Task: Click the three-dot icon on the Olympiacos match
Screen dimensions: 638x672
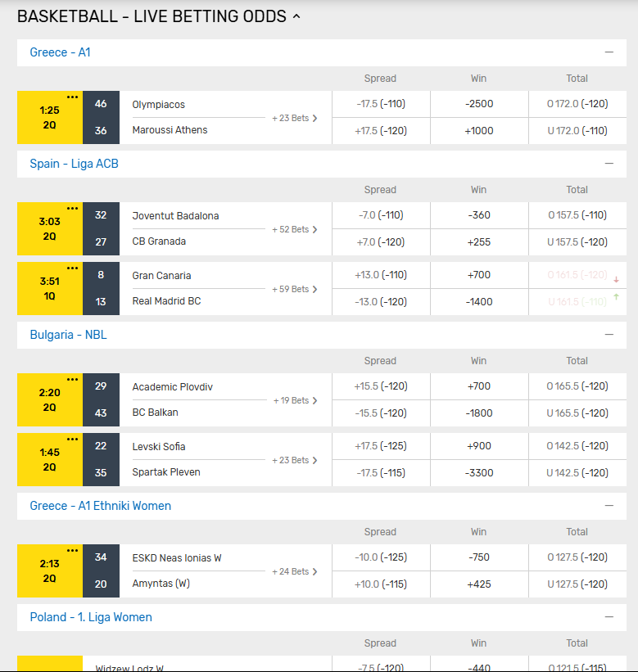Action: coord(73,97)
